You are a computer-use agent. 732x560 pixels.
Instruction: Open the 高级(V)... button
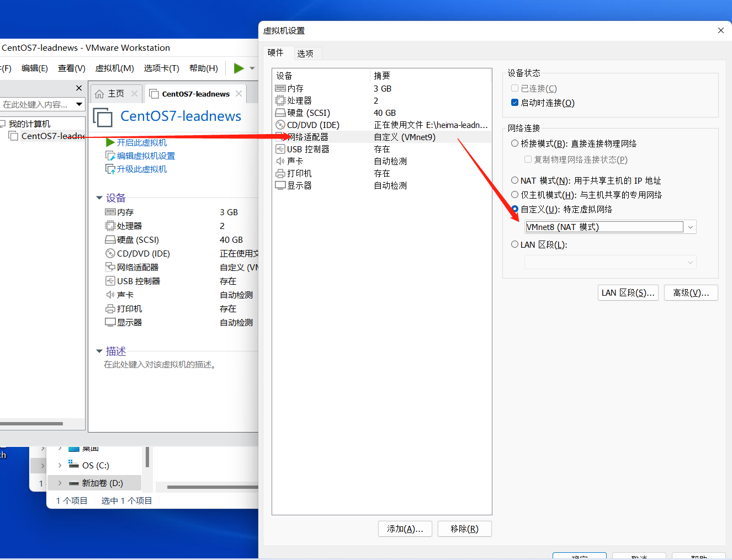(691, 293)
